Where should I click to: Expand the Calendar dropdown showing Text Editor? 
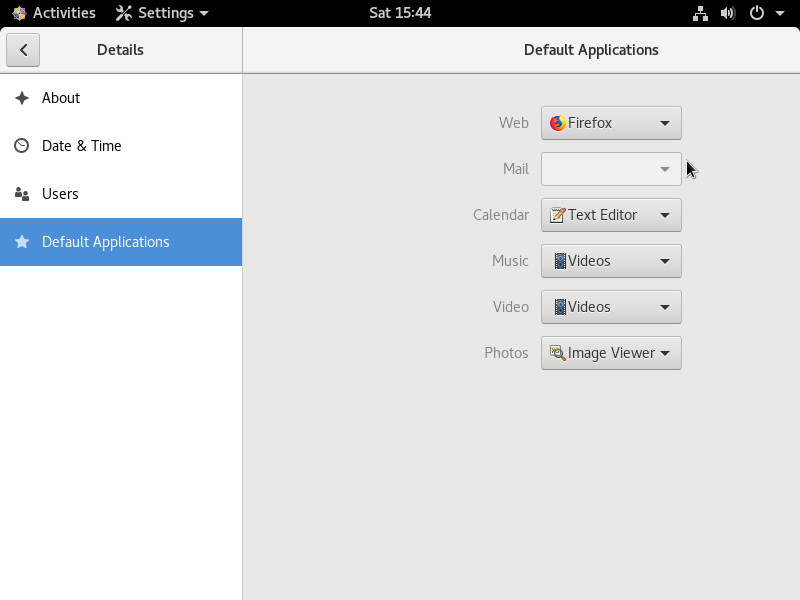click(611, 215)
